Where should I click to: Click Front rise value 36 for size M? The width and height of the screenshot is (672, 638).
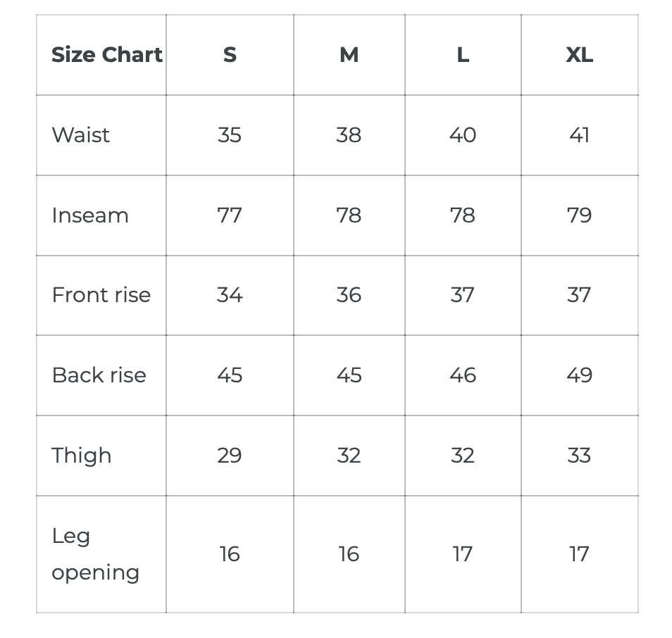(349, 295)
